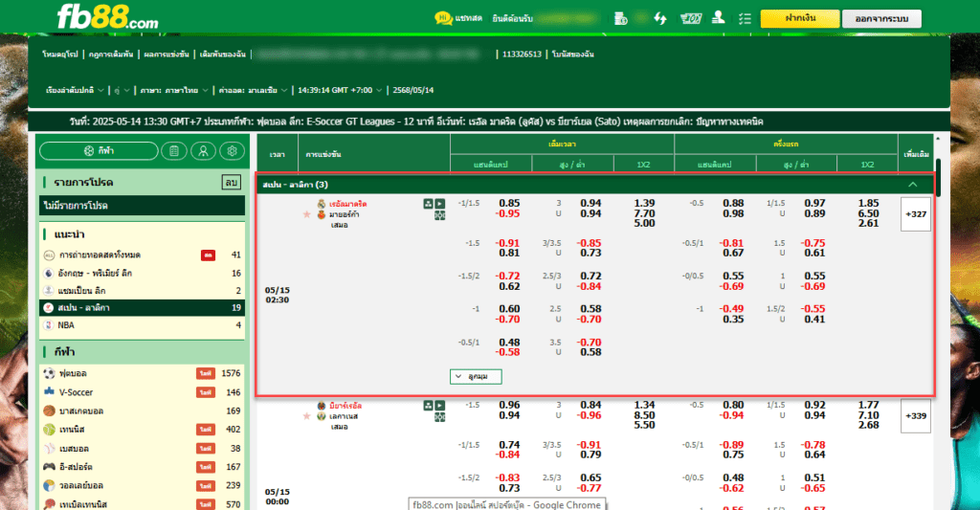Click the yellow ฝากเงิน deposit button
This screenshot has width=980, height=510.
(799, 19)
